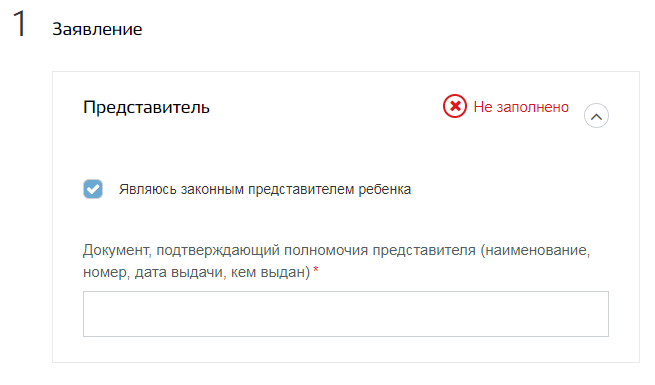Viewport: 655px width, 385px height.
Task: Click the upward caret glyph inside circle
Action: (x=596, y=117)
